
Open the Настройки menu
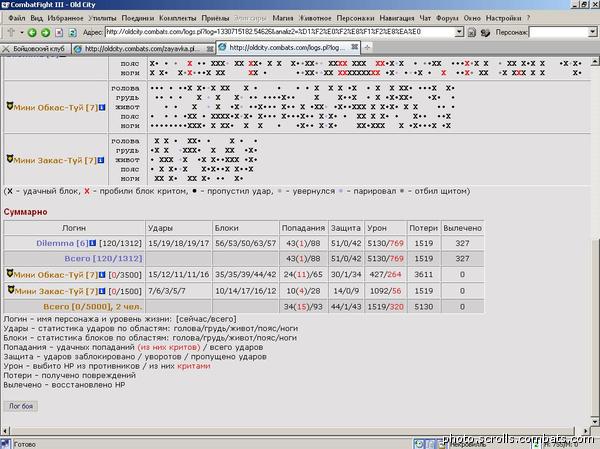coord(503,18)
